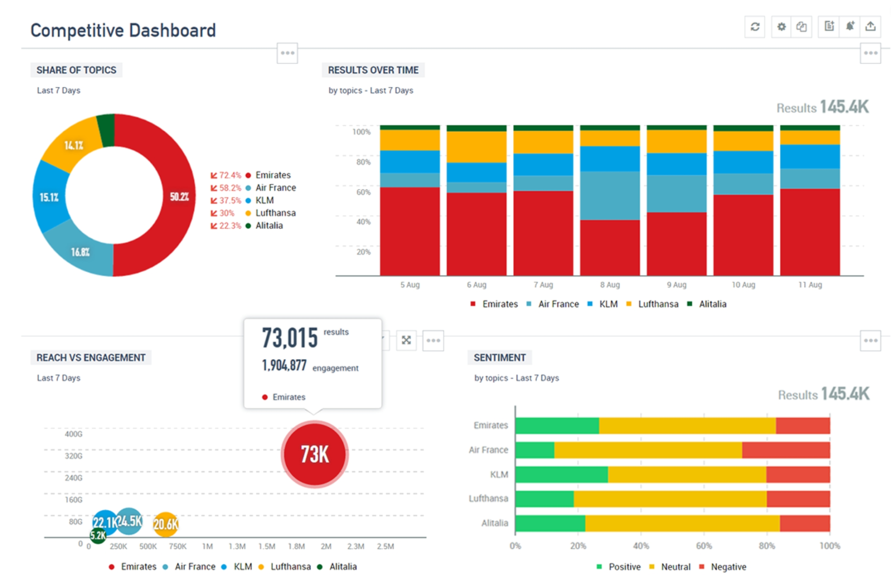Toggle Alitalia in the donut chart legend
Screen dimensions: 891x588
[264, 225]
